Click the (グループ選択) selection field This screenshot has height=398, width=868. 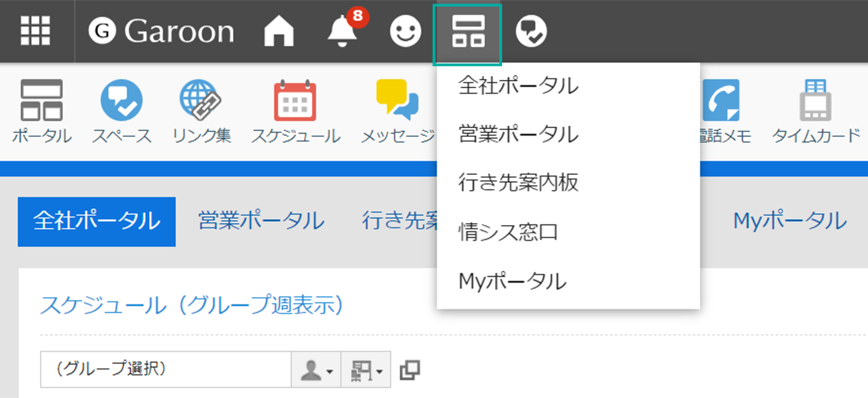tap(166, 370)
